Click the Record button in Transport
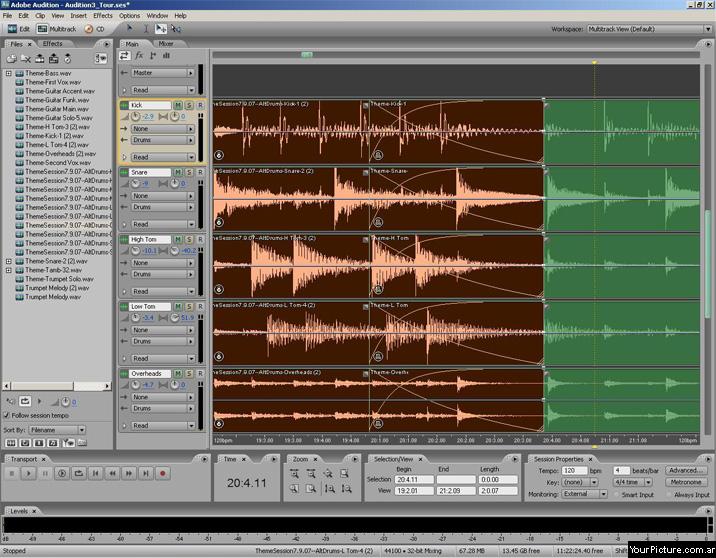 click(162, 474)
